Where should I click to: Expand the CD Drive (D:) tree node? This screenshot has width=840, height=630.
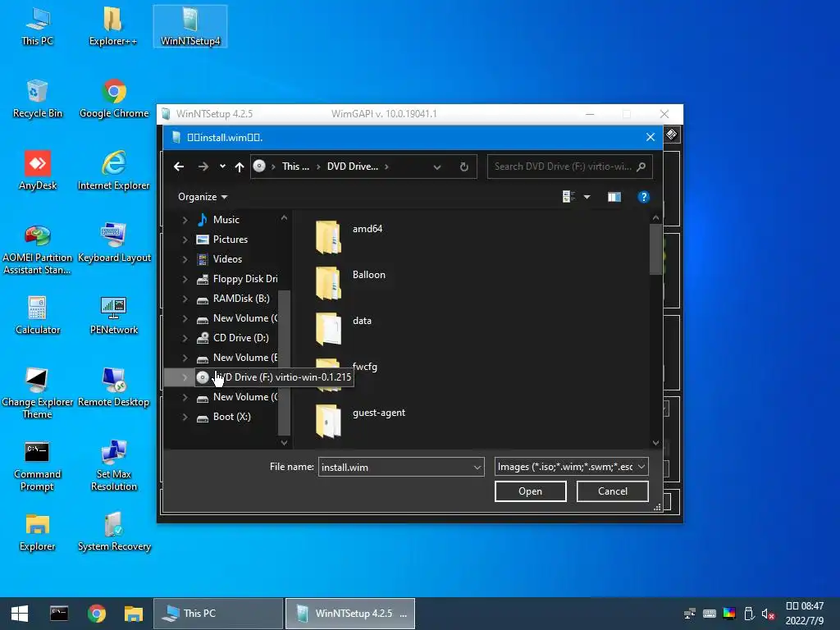(x=185, y=338)
